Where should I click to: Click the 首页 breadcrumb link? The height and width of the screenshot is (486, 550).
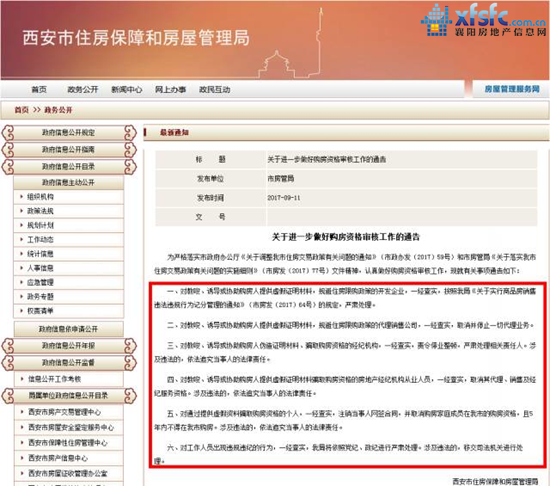pos(21,110)
